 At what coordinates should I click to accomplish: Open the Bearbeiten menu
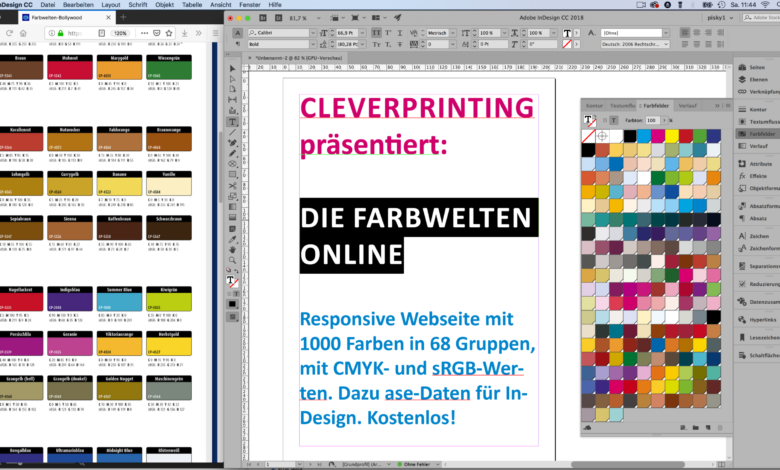(x=78, y=4)
